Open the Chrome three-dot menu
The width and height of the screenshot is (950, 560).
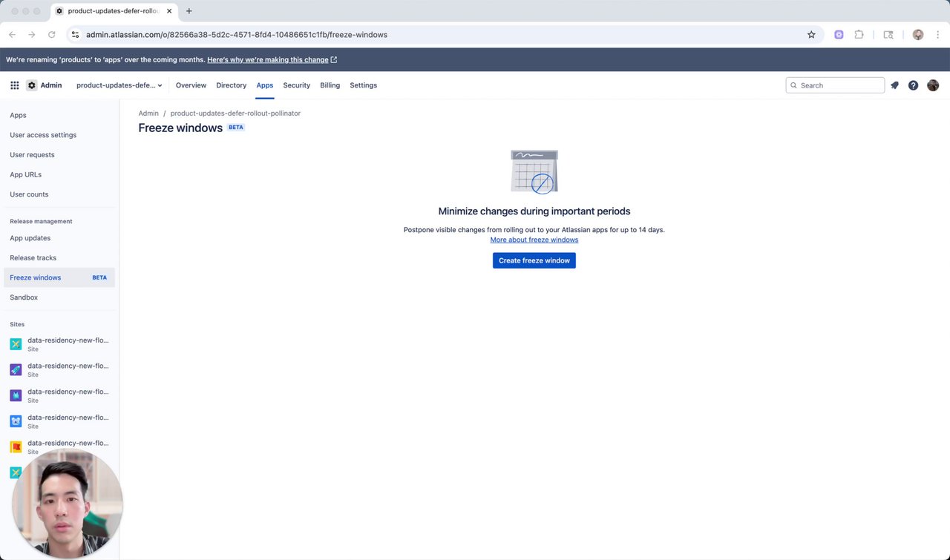pyautogui.click(x=938, y=35)
